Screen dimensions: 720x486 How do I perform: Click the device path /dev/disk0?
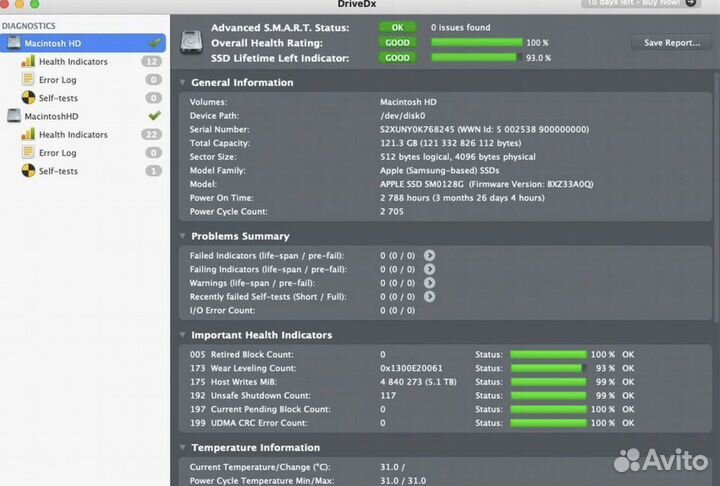[403, 116]
